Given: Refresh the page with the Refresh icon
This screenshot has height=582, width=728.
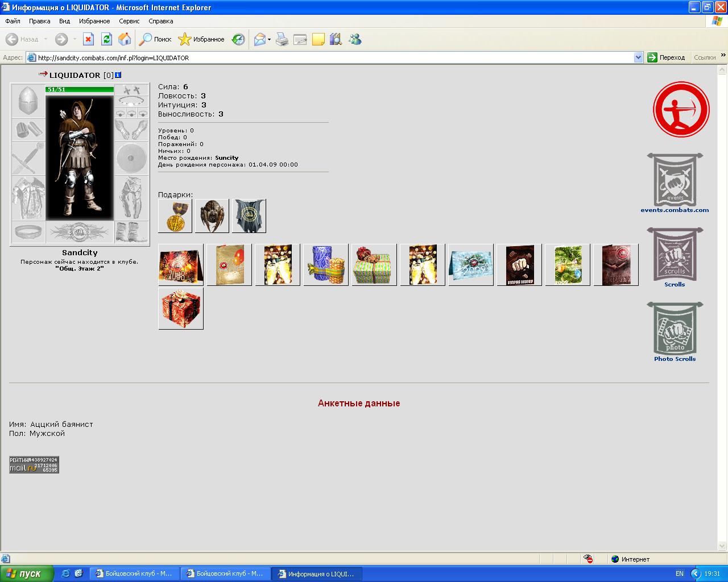Looking at the screenshot, I should click(x=106, y=39).
